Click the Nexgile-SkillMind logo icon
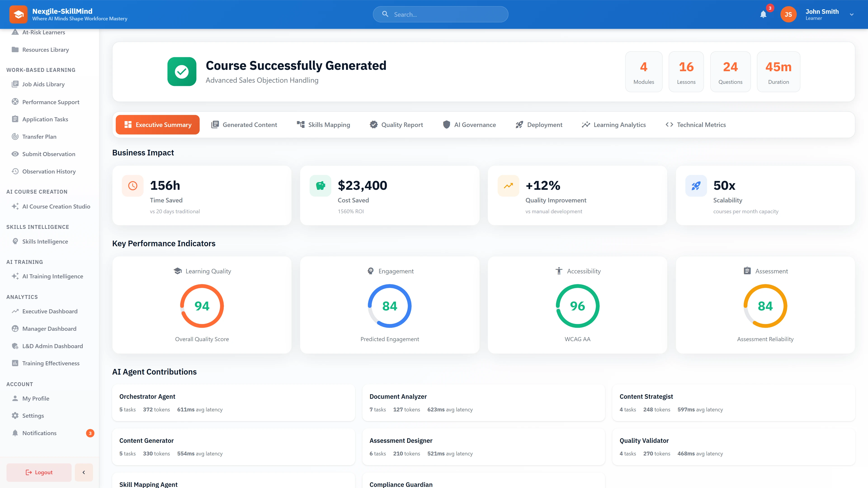This screenshot has width=868, height=488. tap(18, 14)
